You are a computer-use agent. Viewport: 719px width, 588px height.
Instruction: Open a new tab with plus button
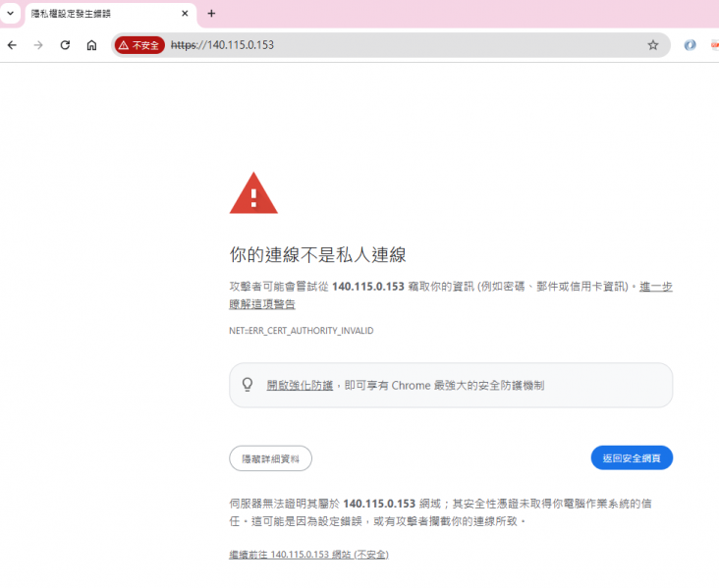click(x=211, y=14)
